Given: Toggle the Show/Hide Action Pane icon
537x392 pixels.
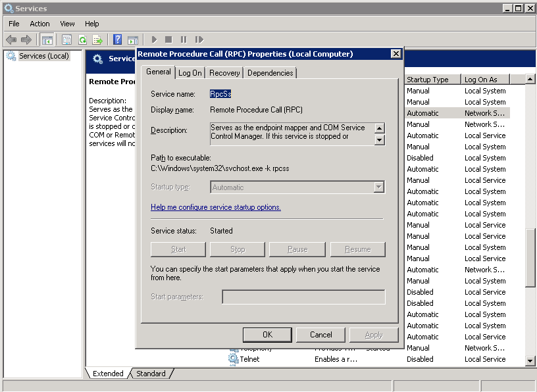Looking at the screenshot, I should pos(132,39).
